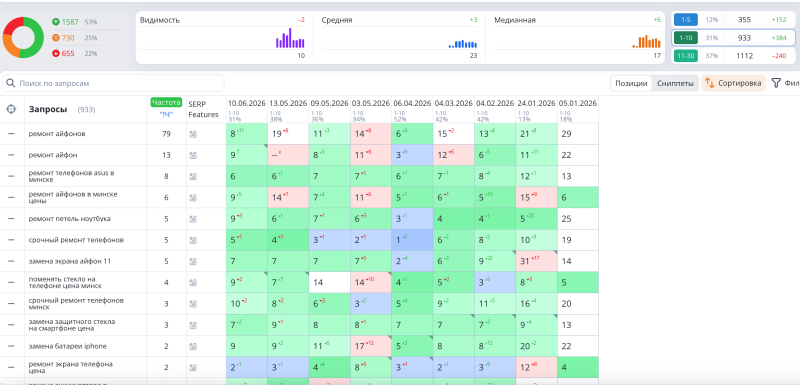Image resolution: width=800 pixels, height=385 pixels.
Task: Click SERP icon for замена защитного стекла
Action: 193,325
